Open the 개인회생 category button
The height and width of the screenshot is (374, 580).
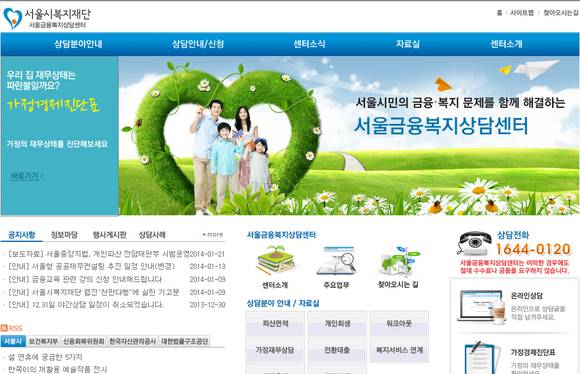(337, 324)
